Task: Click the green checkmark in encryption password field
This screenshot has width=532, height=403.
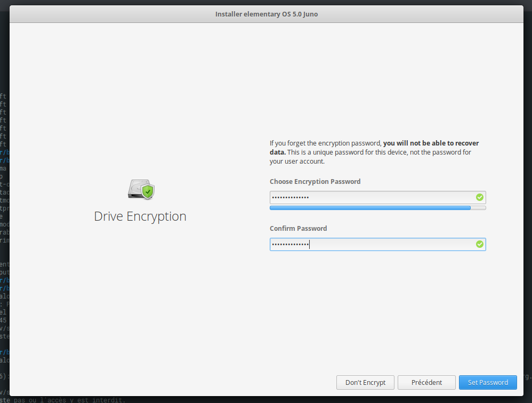Action: 479,197
